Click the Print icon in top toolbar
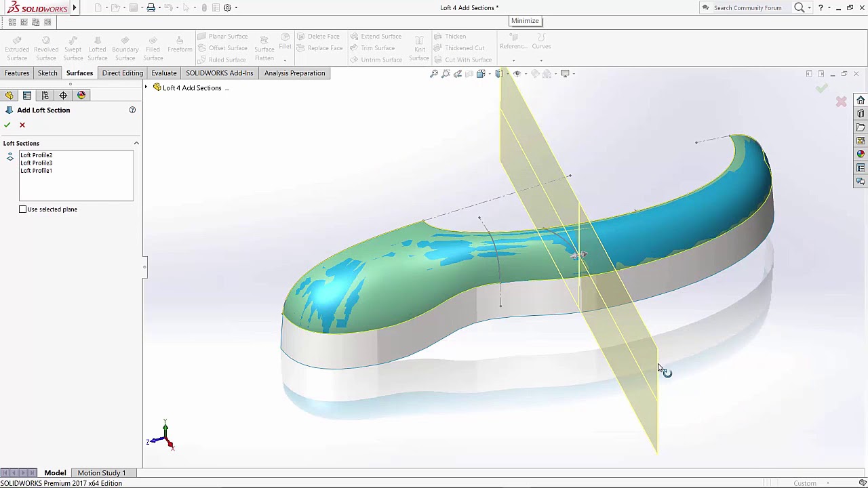Viewport: 868px width, 488px height. (151, 7)
